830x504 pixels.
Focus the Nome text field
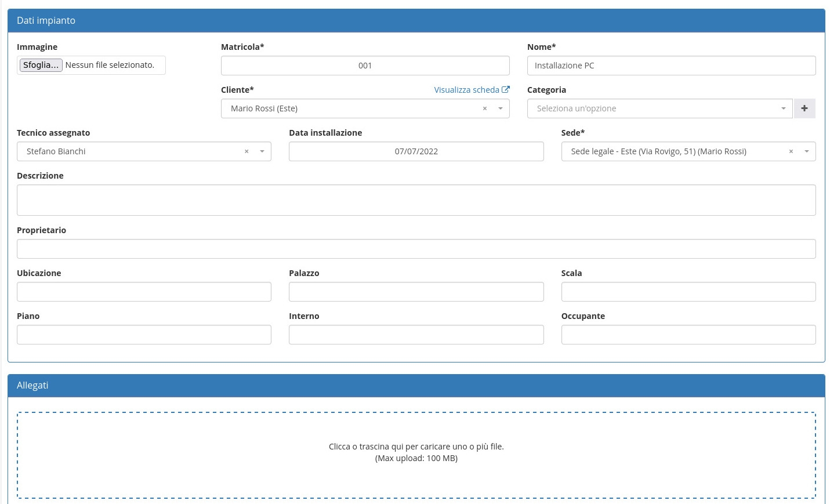point(670,66)
